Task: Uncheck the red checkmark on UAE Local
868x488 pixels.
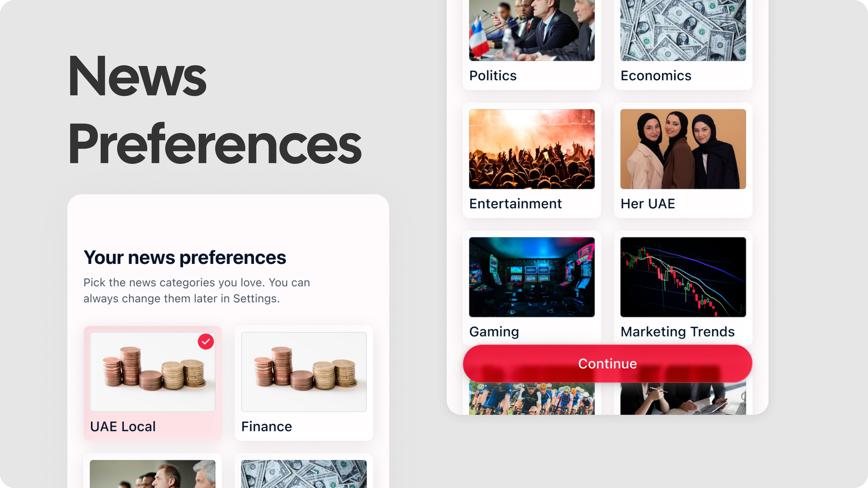Action: [205, 342]
